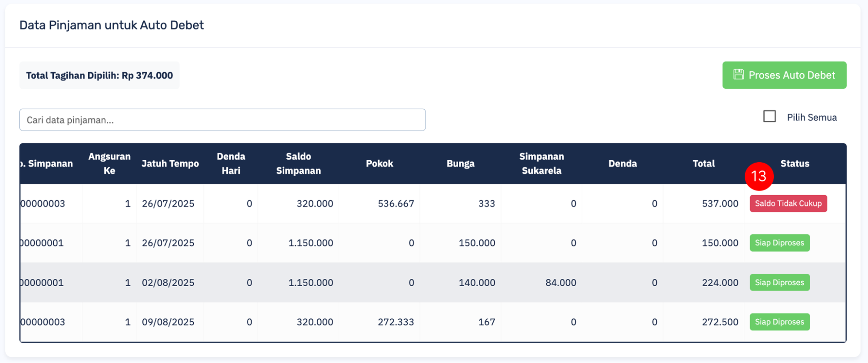Click Siap Diproses badge for 02/08/2025 row

coord(779,282)
